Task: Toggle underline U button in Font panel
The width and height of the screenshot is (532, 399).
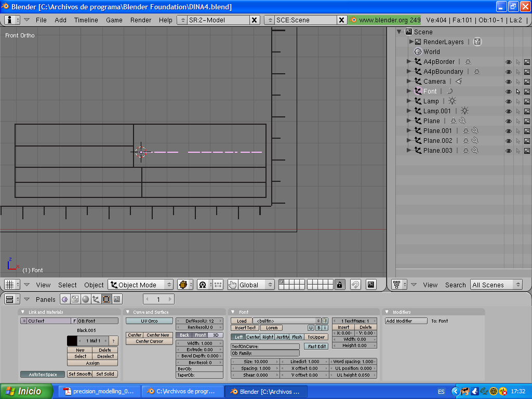Action: click(x=311, y=328)
